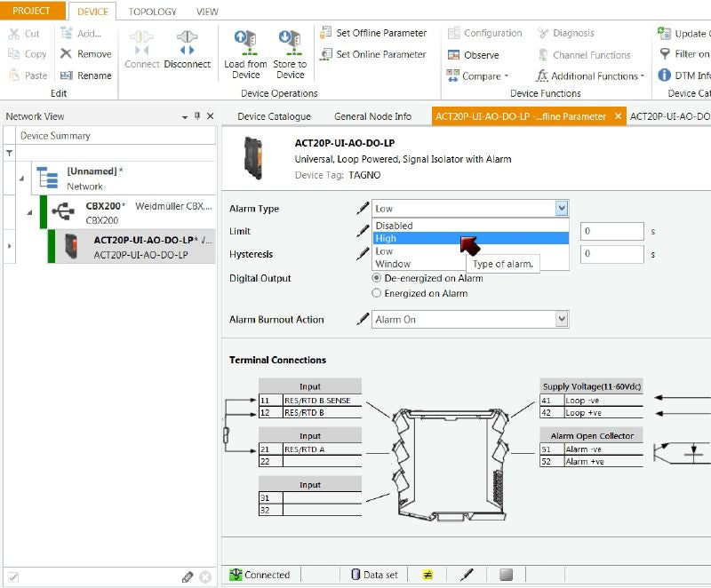Select De-energized on Alarm radio button
The image size is (711, 588).
pos(377,278)
